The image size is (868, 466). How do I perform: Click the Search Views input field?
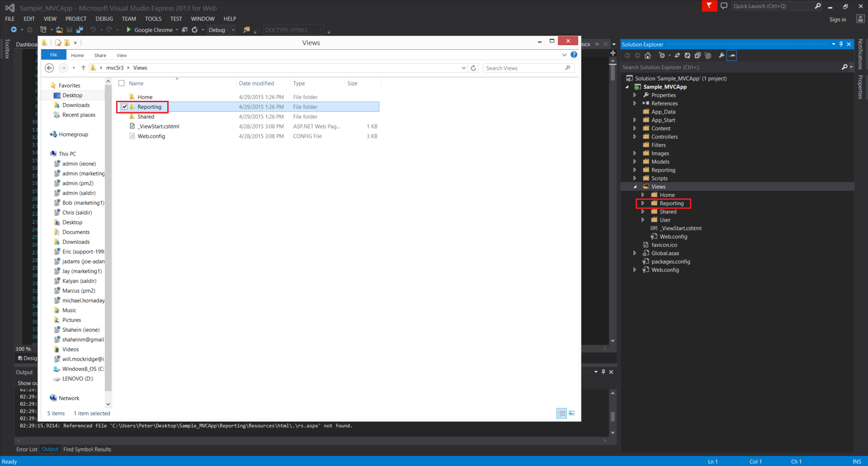click(x=528, y=68)
